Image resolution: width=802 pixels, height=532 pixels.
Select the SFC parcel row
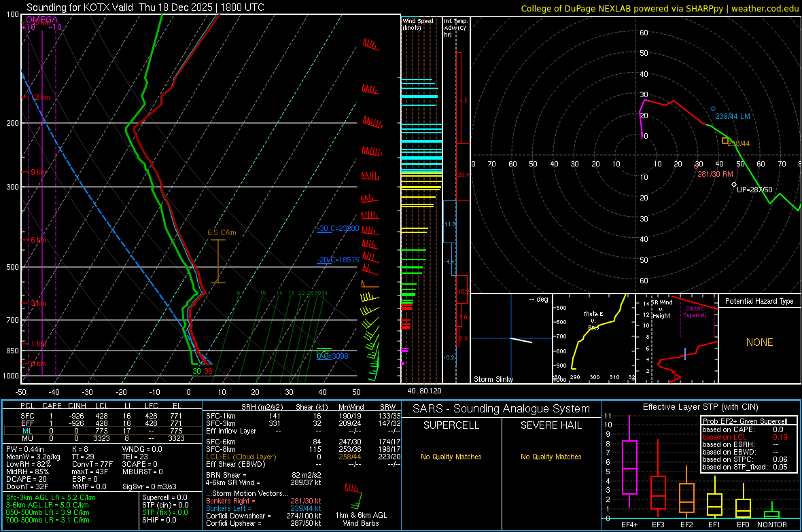point(103,416)
